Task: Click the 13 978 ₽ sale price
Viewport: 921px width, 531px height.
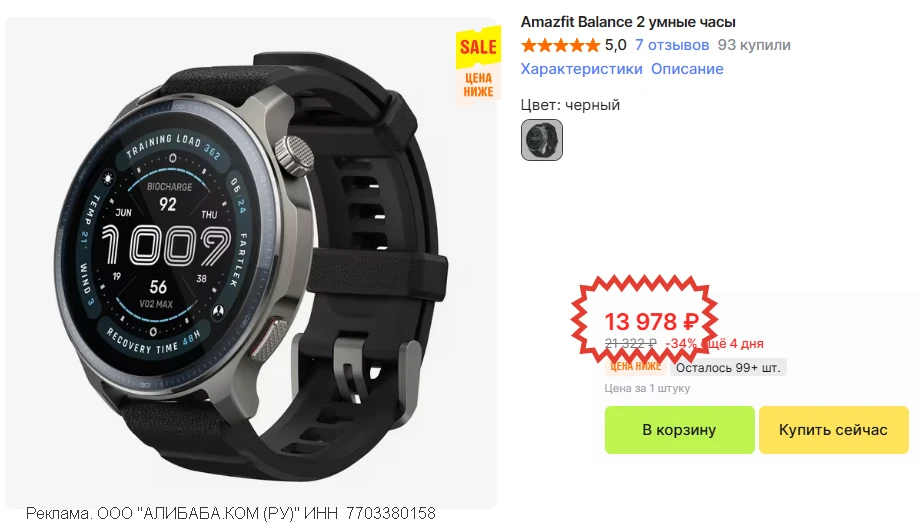Action: tap(651, 322)
